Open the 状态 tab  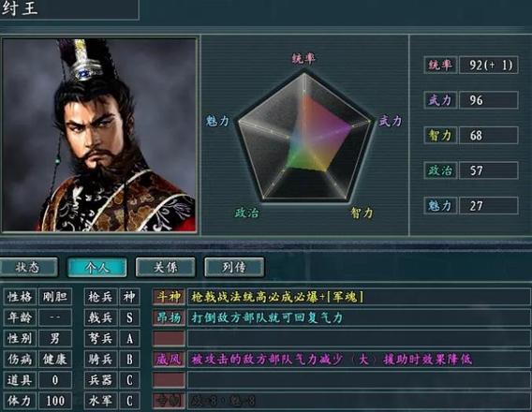point(28,267)
